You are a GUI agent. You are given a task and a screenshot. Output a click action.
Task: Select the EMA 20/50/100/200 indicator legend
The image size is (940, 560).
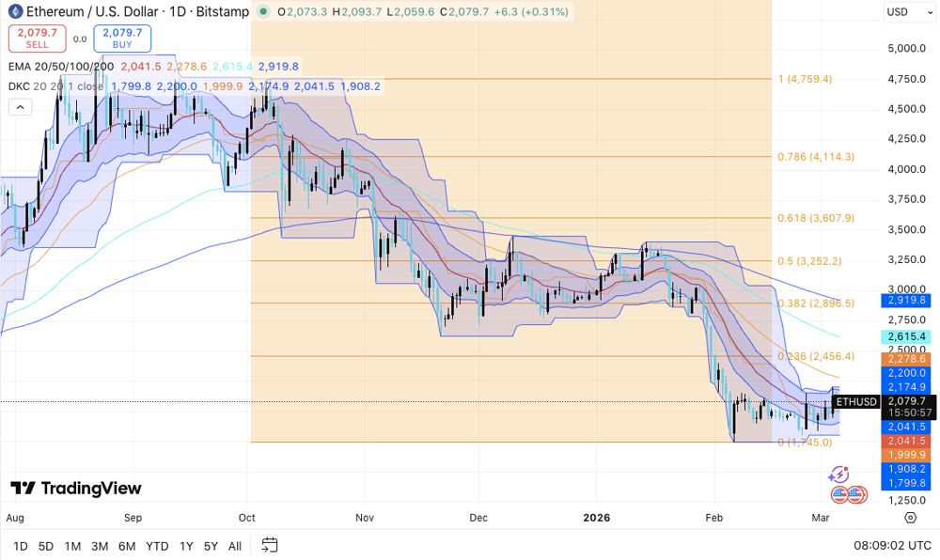pyautogui.click(x=60, y=67)
